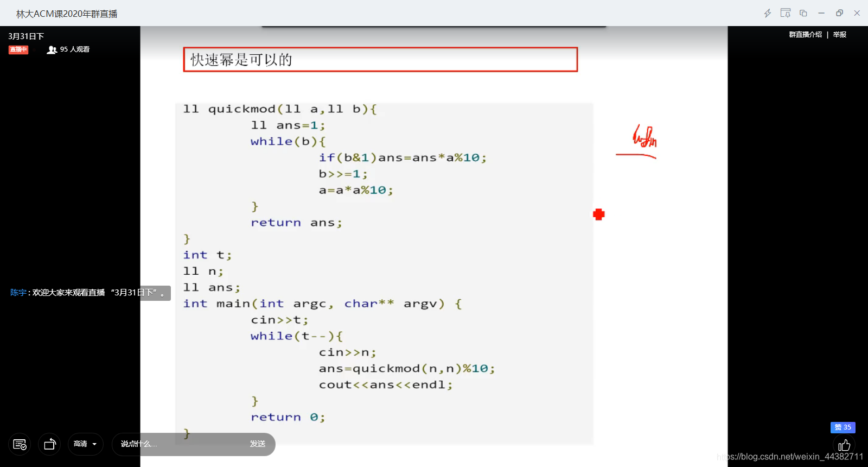868x467 pixels.
Task: Click the 赞 35 like count badge
Action: (x=843, y=427)
